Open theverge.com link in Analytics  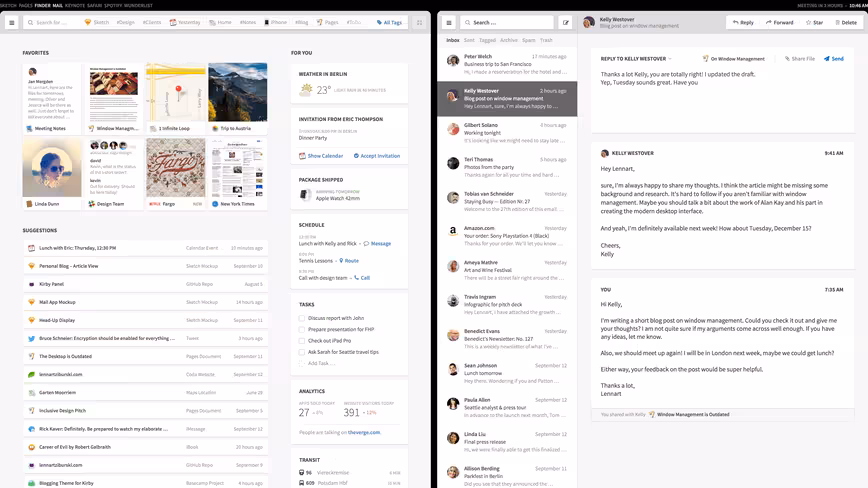click(364, 433)
